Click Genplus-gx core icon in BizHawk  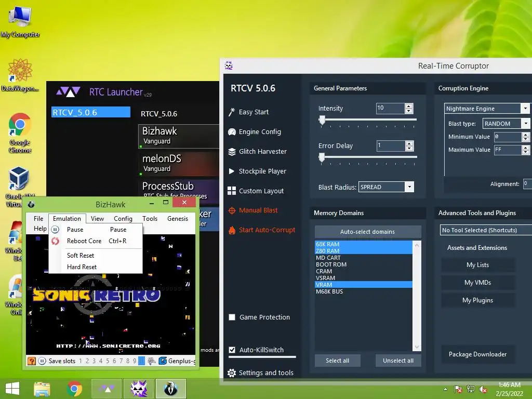pyautogui.click(x=163, y=361)
